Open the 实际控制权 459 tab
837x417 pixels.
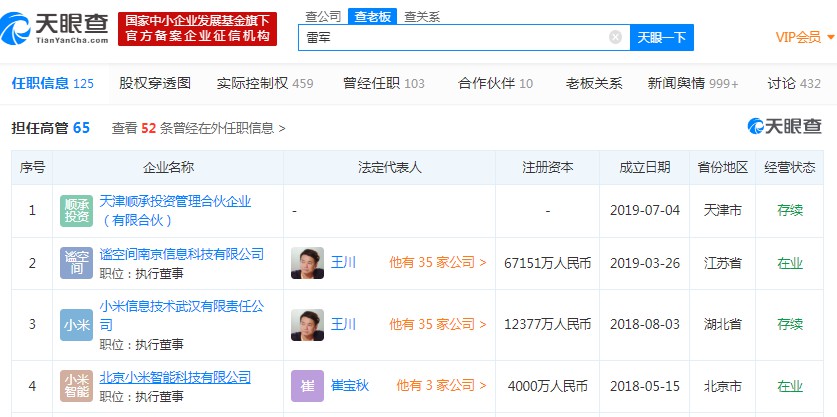click(x=265, y=83)
